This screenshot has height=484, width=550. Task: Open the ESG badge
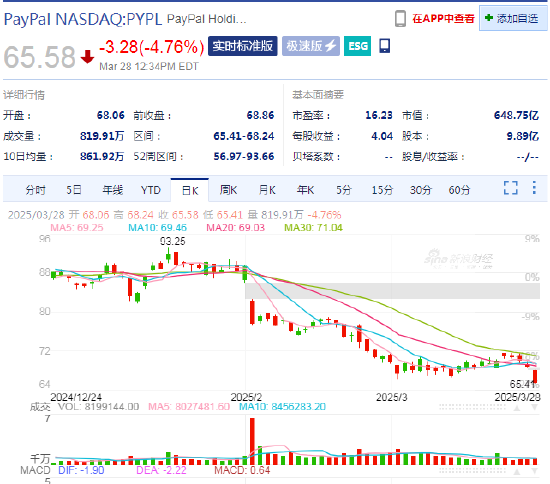click(357, 46)
